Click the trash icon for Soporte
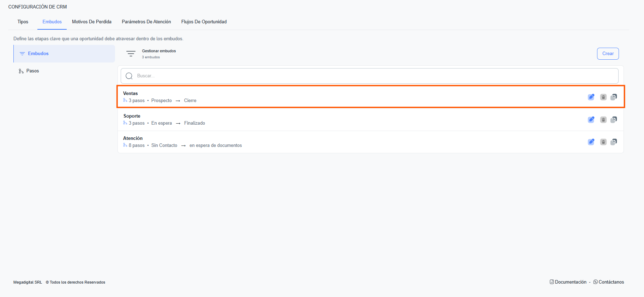The image size is (644, 297). (x=603, y=120)
